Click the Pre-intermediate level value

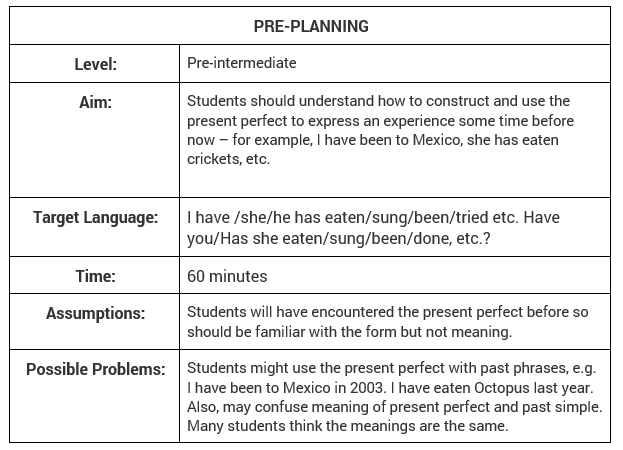pyautogui.click(x=242, y=63)
